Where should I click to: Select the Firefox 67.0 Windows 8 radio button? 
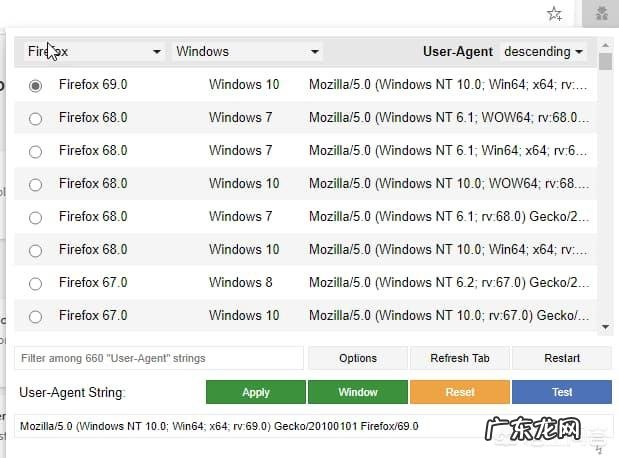click(x=36, y=283)
